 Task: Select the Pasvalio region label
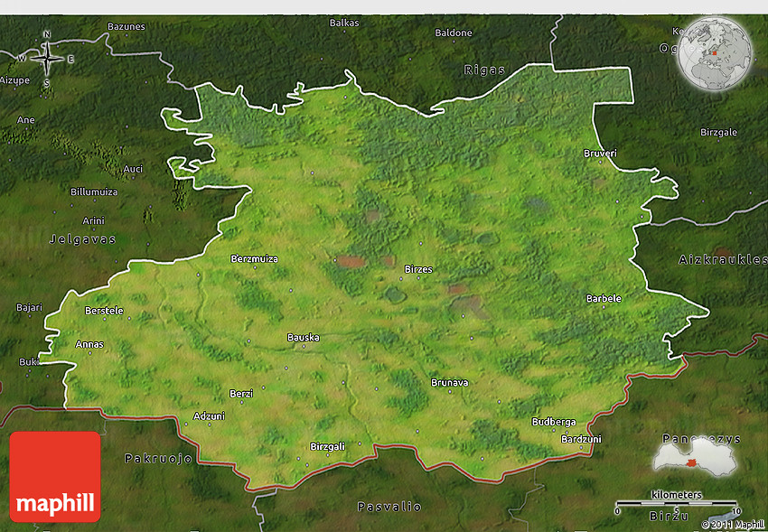click(x=389, y=506)
